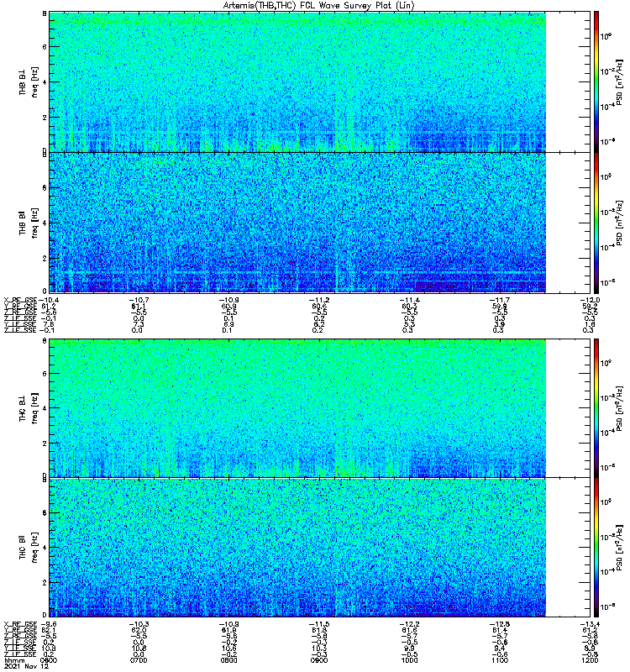The width and height of the screenshot is (630, 672).
Task: Click the THB X_RE_GSE value '-10.4'
Action: (49, 300)
